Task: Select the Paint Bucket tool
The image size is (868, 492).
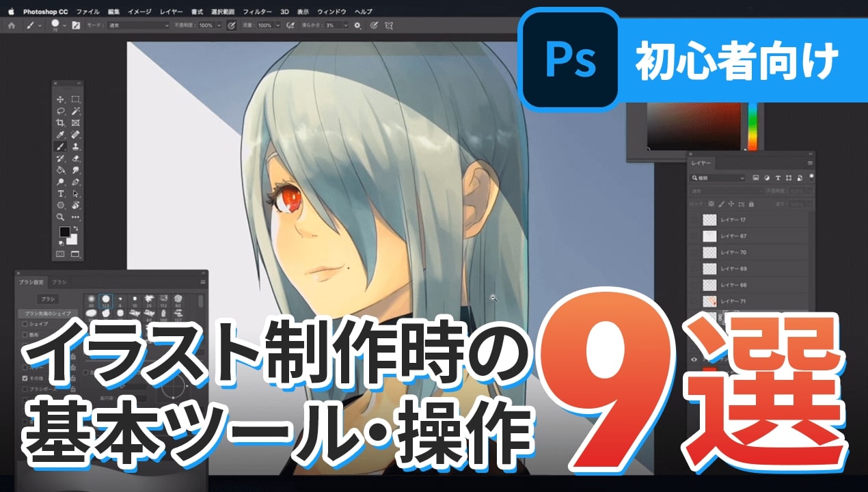Action: [x=61, y=169]
